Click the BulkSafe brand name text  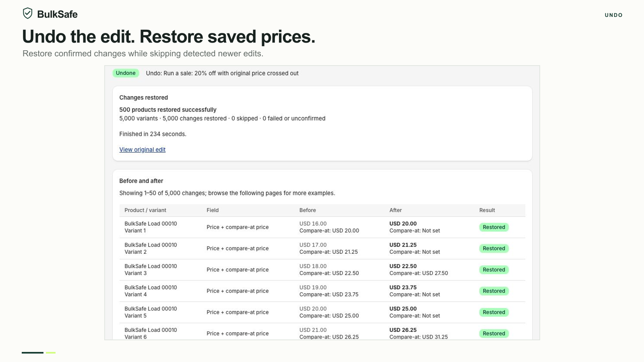(x=57, y=14)
